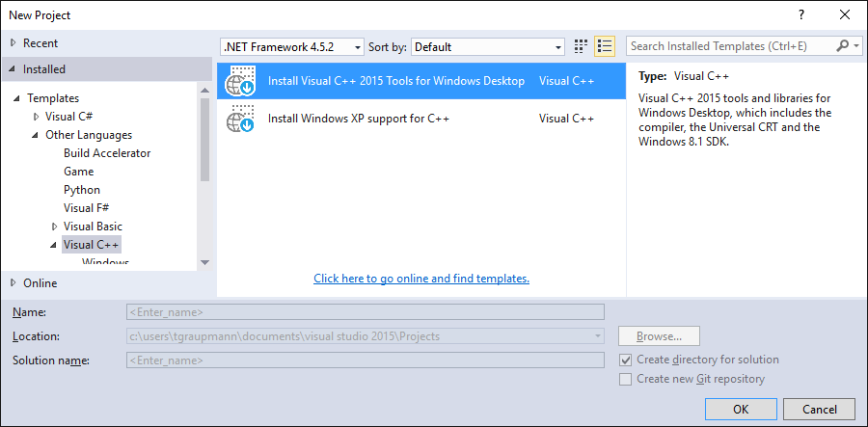The image size is (868, 427).
Task: Enable Create new Git repository checkbox
Action: [625, 380]
